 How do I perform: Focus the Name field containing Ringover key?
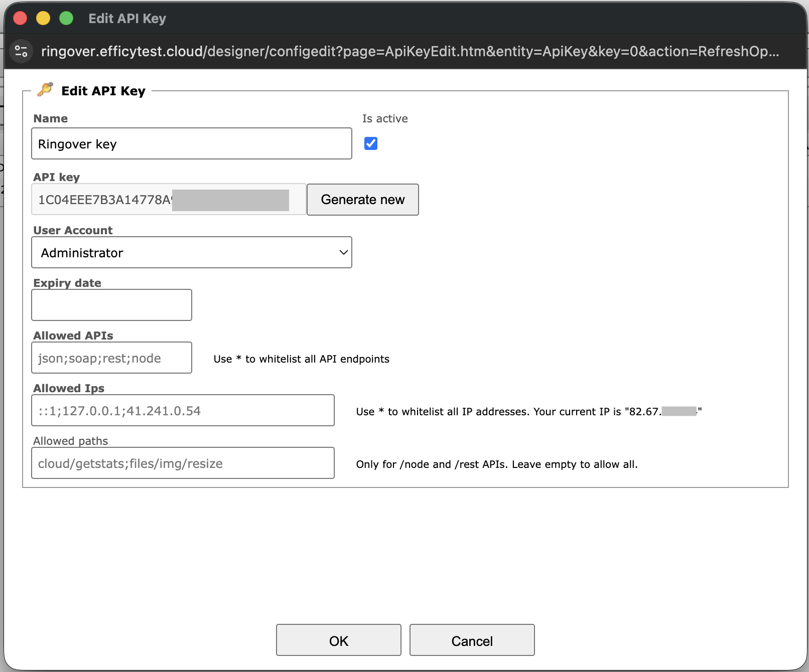(192, 143)
